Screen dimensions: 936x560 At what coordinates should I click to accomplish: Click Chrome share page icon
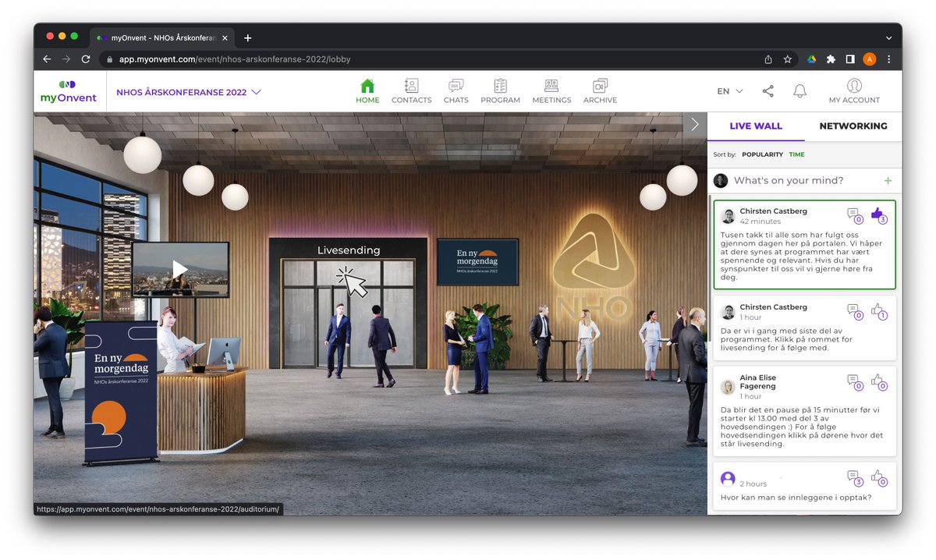pos(768,59)
